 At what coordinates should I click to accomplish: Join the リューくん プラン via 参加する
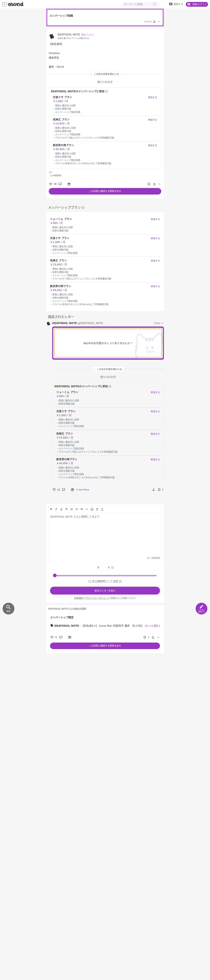(155, 220)
